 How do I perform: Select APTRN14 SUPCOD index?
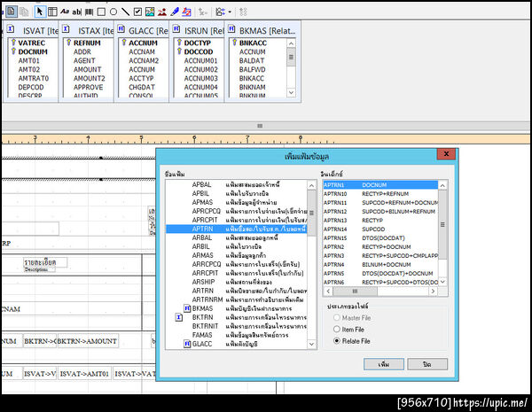[380, 229]
